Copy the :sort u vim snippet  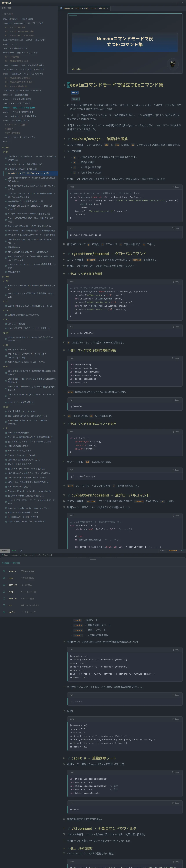point(176,803)
